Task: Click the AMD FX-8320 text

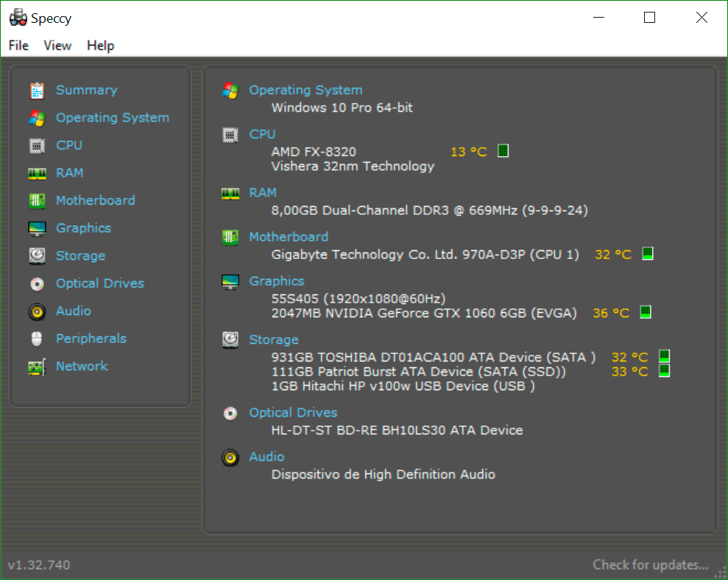Action: tap(314, 152)
